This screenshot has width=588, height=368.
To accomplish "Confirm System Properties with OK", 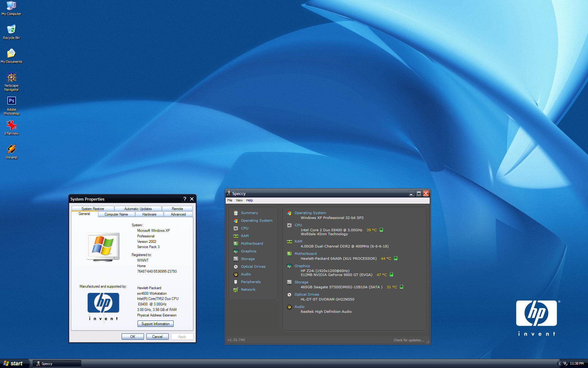I will click(x=133, y=337).
